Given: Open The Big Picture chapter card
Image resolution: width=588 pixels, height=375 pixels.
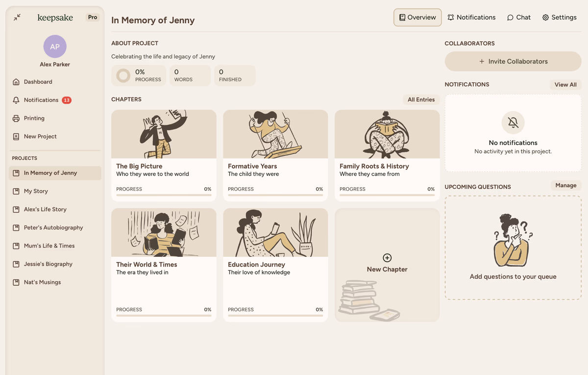Looking at the screenshot, I should coord(164,155).
